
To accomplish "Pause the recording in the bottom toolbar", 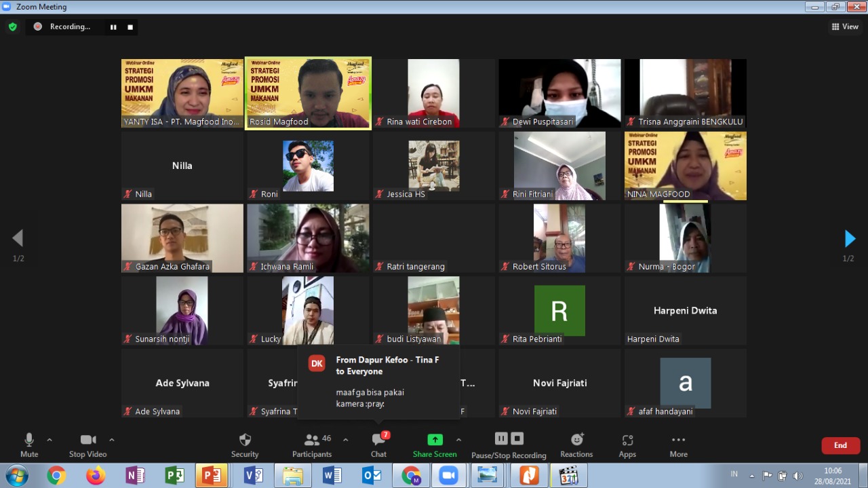I will [x=501, y=438].
